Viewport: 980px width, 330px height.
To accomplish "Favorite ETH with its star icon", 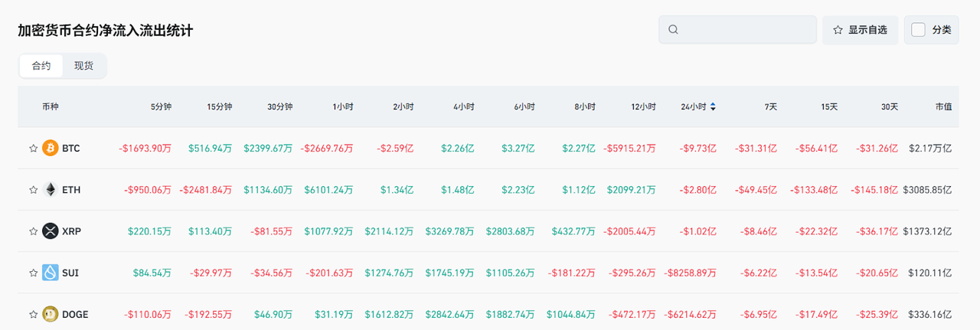I will pyautogui.click(x=33, y=190).
